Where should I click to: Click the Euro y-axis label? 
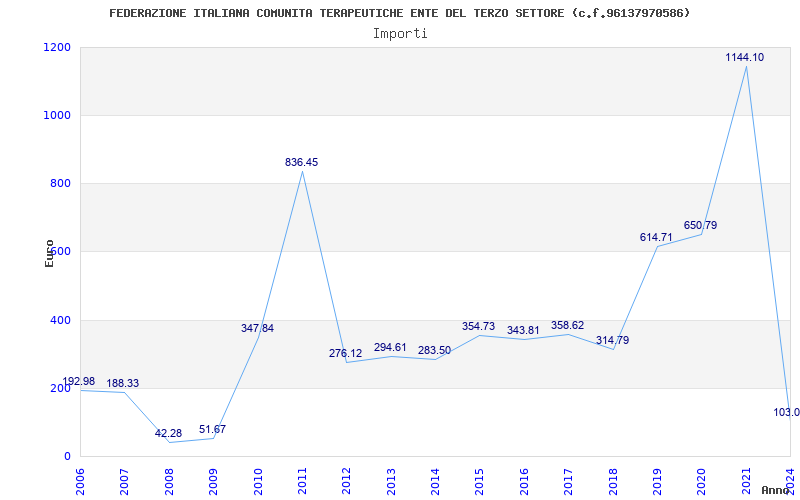coord(49,254)
